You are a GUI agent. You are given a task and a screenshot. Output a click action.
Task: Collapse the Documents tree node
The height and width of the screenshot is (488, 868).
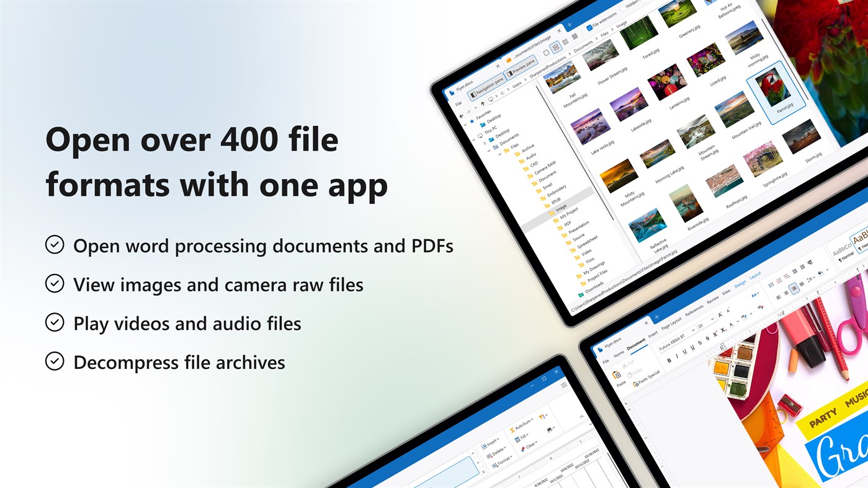(x=489, y=151)
